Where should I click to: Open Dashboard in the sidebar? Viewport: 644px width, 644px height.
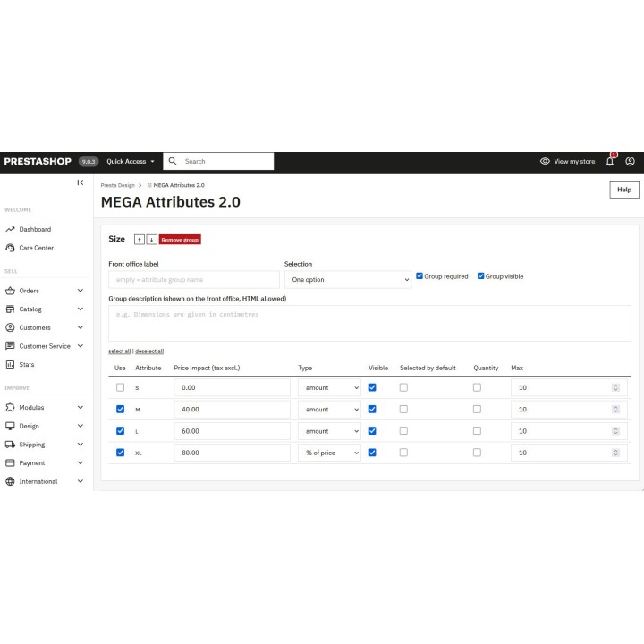click(x=35, y=229)
